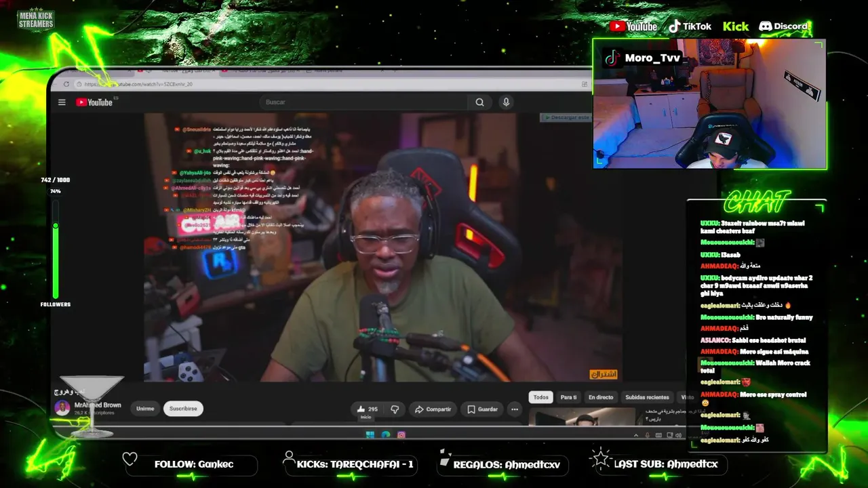Click the MENA Kick Streamers badge
Screen dimensions: 868x488
click(35, 19)
